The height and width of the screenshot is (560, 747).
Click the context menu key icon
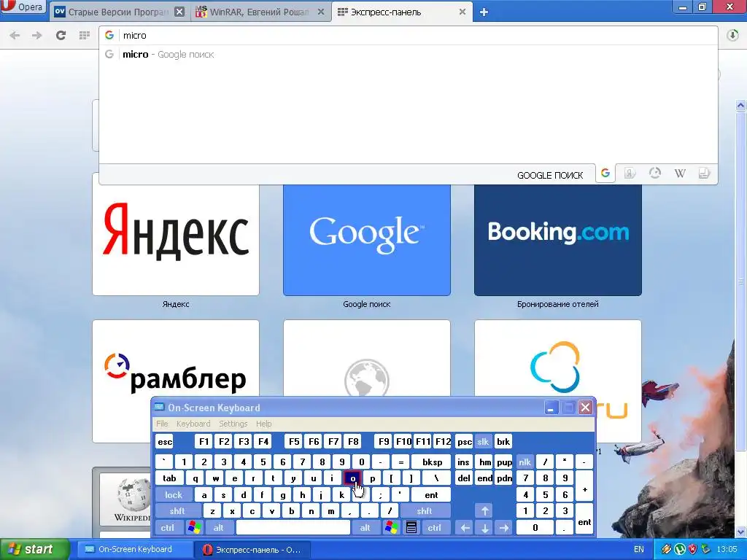click(x=411, y=528)
